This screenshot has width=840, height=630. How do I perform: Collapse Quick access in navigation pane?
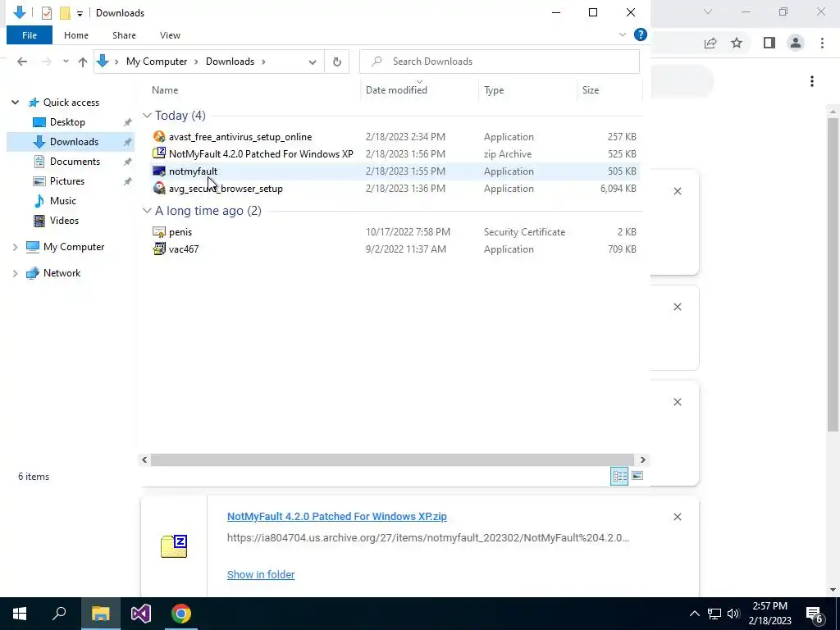click(x=15, y=103)
